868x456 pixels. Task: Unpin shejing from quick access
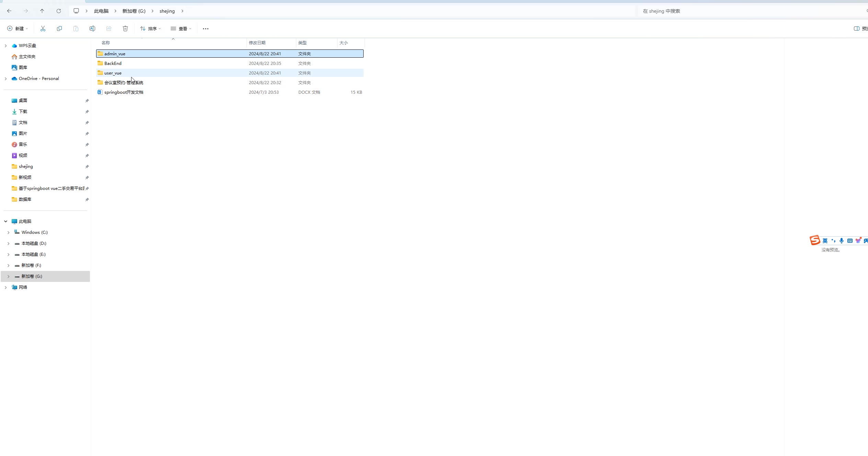point(87,167)
